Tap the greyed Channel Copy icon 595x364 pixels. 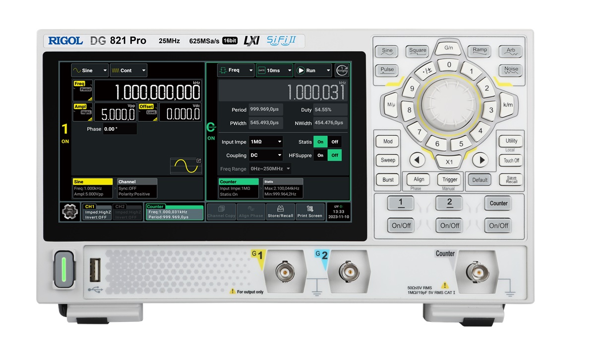221,212
